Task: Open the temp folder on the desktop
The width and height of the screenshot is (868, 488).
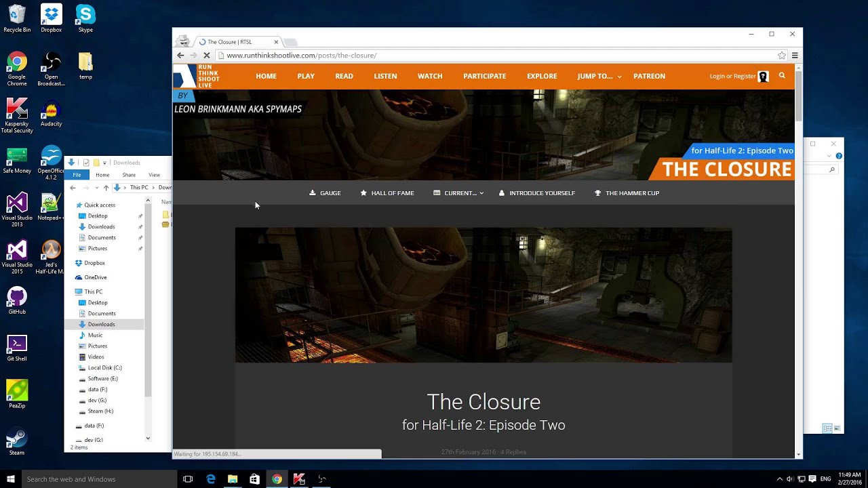Action: point(85,66)
